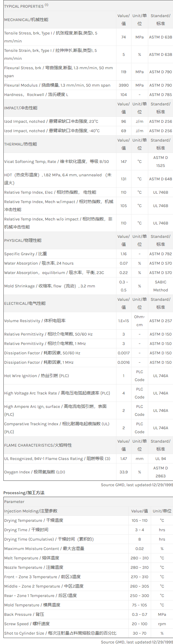Click the Processing/加工方法 heading
173x644 pixels.
pyautogui.click(x=24, y=493)
